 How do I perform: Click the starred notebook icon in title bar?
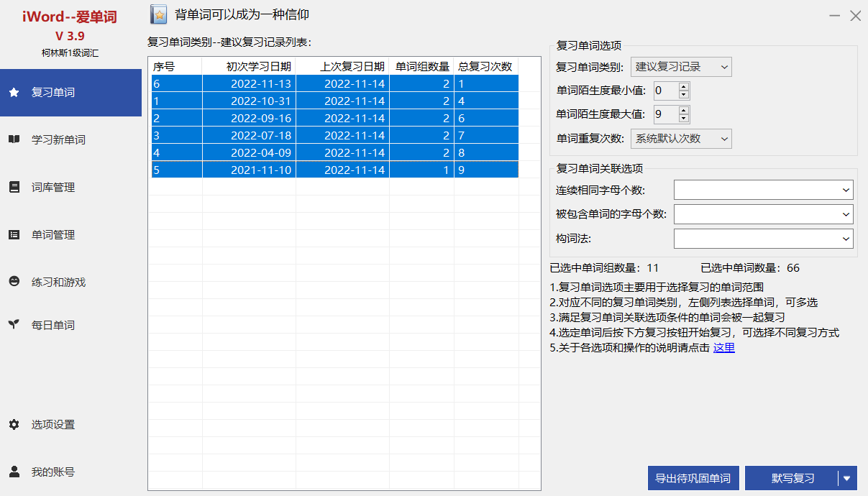point(159,14)
